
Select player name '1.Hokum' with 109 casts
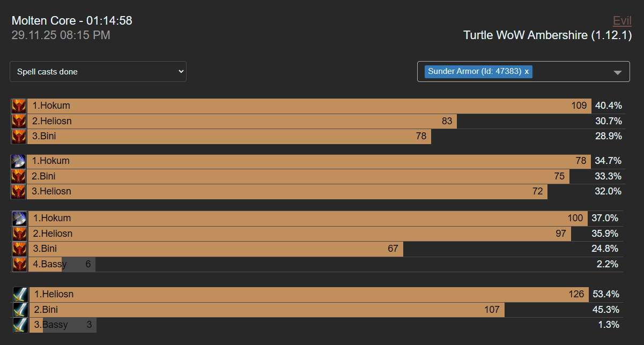[51, 106]
